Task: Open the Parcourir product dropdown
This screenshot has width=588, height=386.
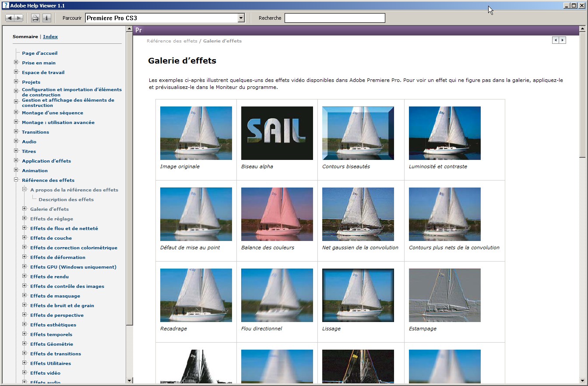Action: 241,18
